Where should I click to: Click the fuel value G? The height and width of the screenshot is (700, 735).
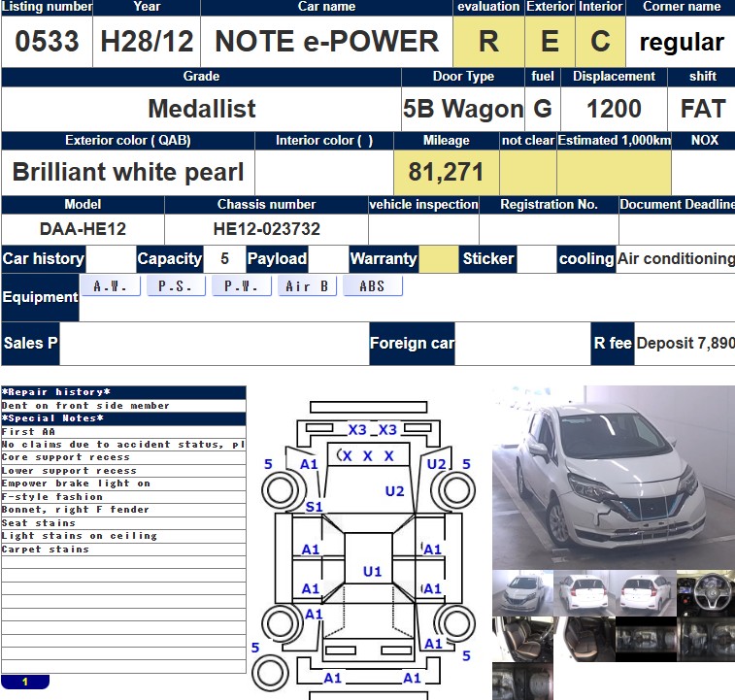543,109
